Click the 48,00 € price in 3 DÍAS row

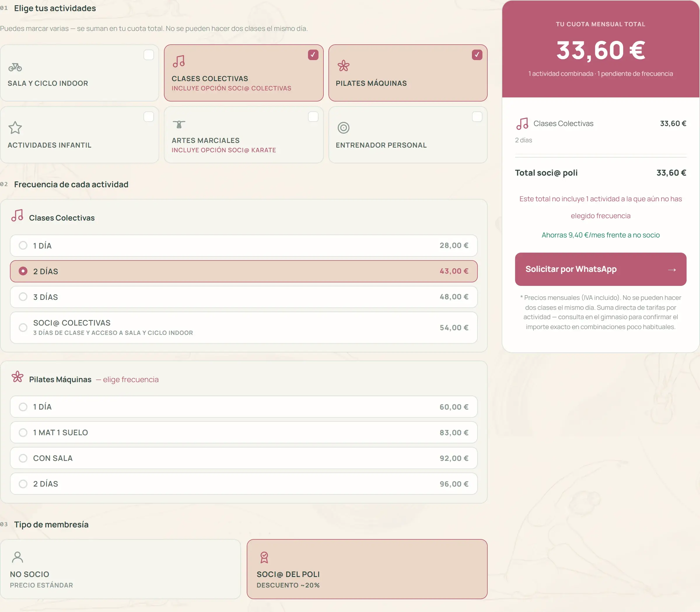[x=454, y=297]
